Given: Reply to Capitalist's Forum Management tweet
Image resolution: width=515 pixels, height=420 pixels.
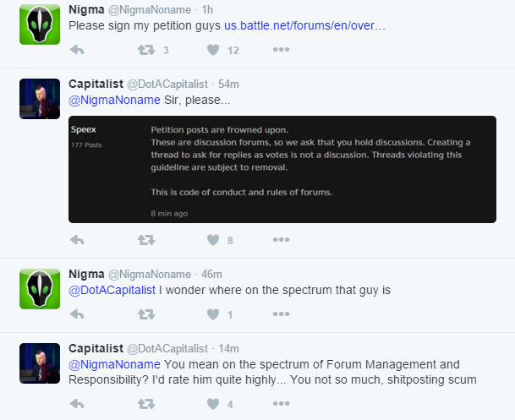Looking at the screenshot, I should pyautogui.click(x=77, y=404).
